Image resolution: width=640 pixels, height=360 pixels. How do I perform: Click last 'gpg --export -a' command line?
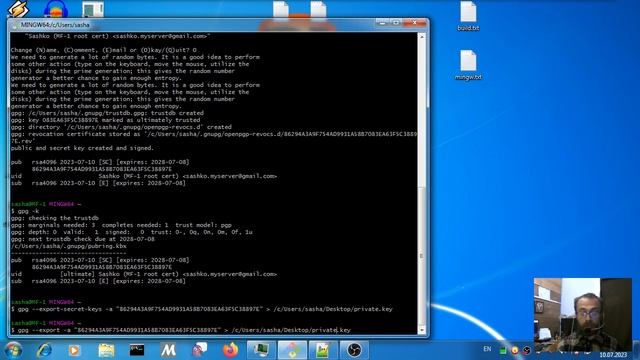[181, 330]
